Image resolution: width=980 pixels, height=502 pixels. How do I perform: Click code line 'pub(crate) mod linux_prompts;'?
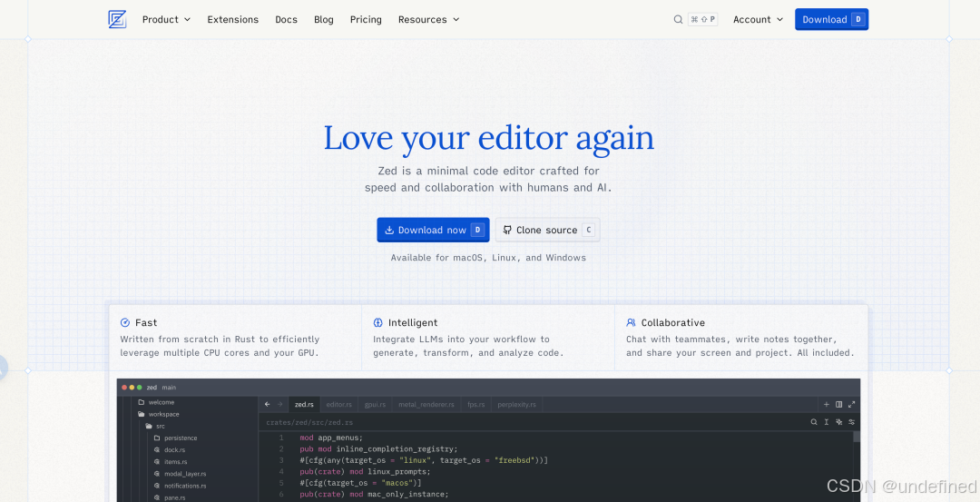(x=365, y=471)
